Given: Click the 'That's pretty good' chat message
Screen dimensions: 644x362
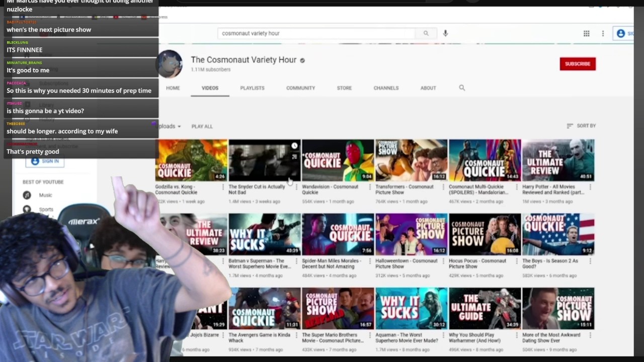Looking at the screenshot, I should [x=33, y=151].
